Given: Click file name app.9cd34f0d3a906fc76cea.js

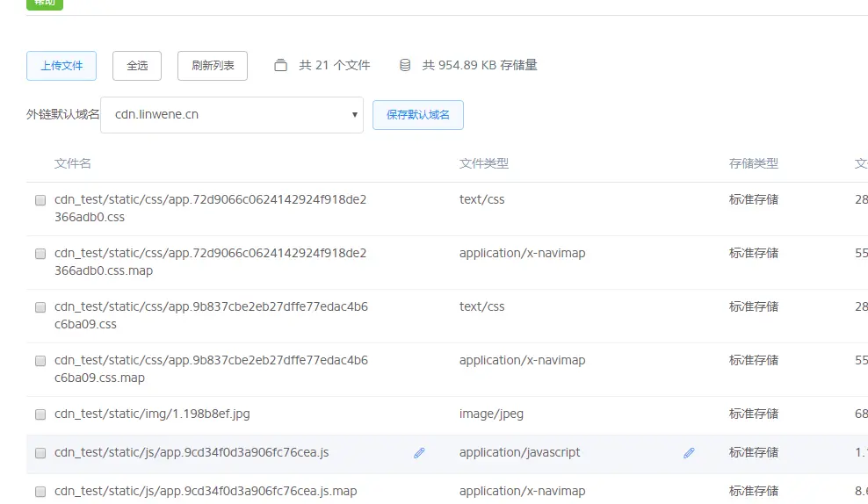Looking at the screenshot, I should pos(192,452).
